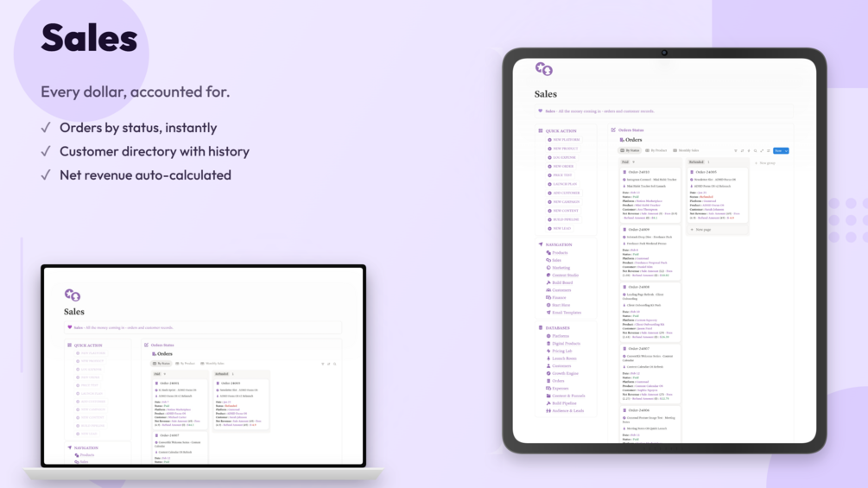
Task: Click Sales page logo icon on tablet
Action: tap(543, 69)
